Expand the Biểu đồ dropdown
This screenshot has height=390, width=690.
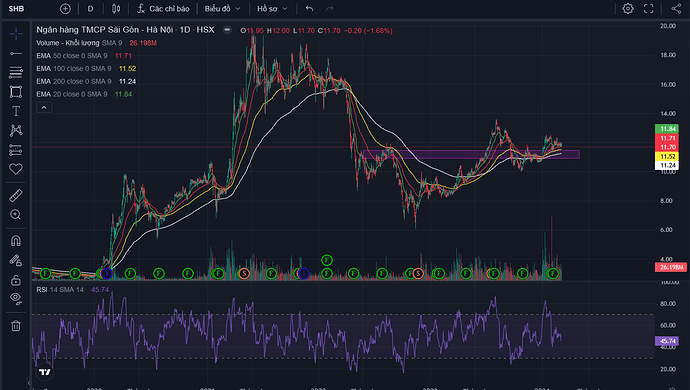tap(223, 8)
